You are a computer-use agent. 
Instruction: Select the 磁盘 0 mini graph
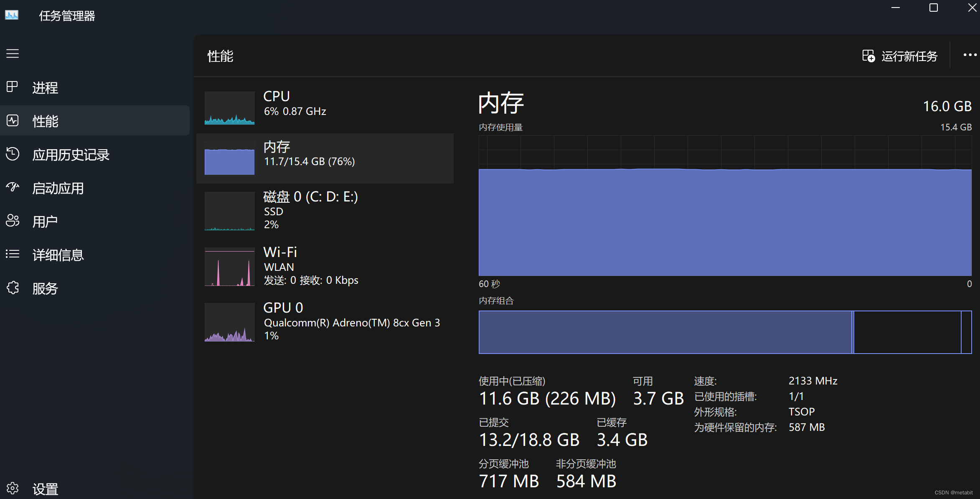[x=229, y=211]
